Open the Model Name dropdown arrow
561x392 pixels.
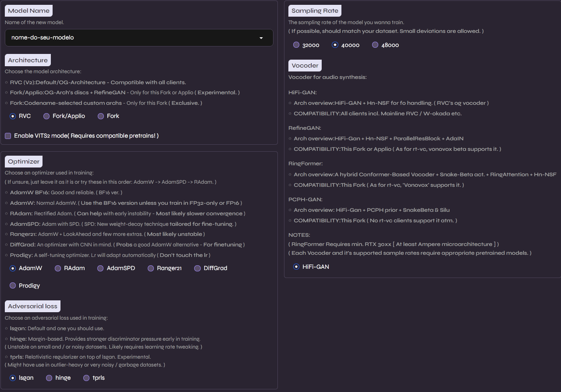point(261,38)
